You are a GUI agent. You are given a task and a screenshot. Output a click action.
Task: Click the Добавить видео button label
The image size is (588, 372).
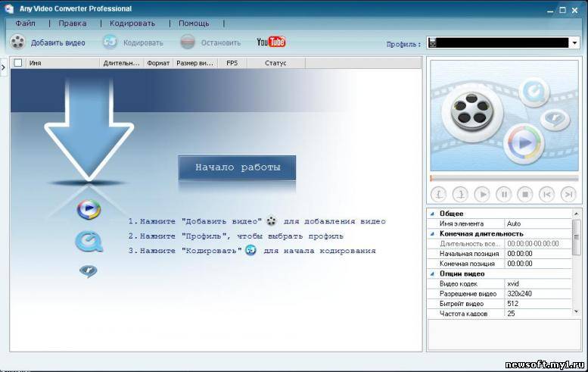coord(58,42)
